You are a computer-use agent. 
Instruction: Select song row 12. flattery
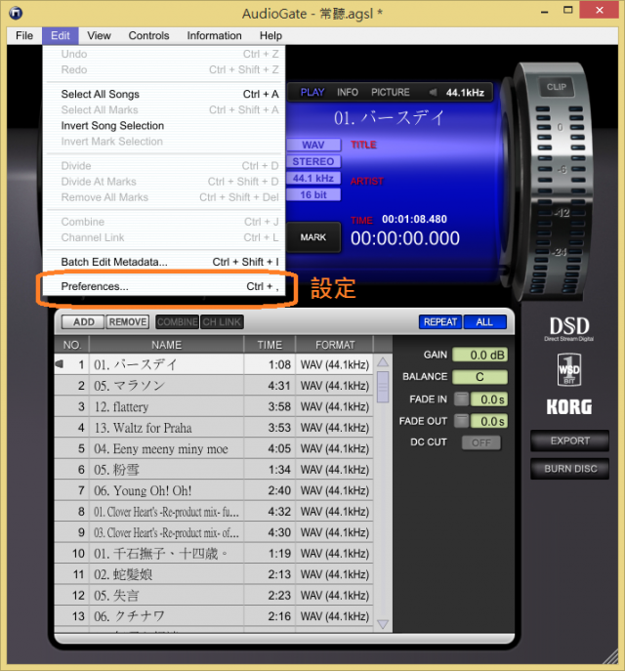point(214,406)
